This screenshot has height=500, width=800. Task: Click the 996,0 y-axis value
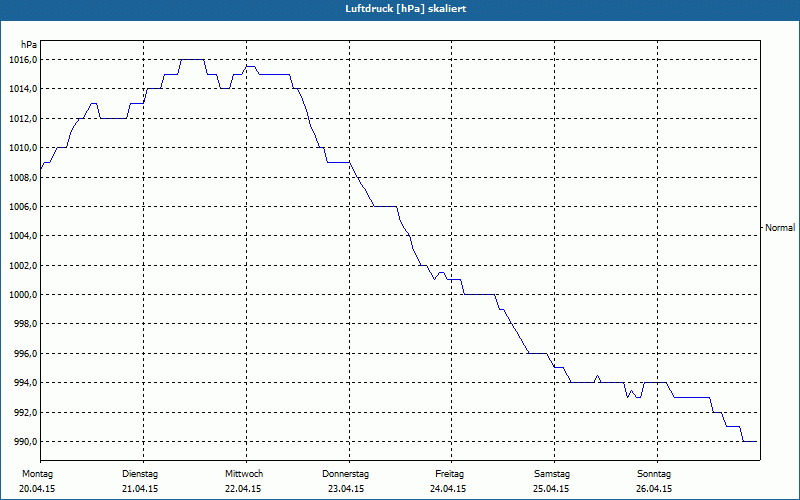click(x=24, y=354)
